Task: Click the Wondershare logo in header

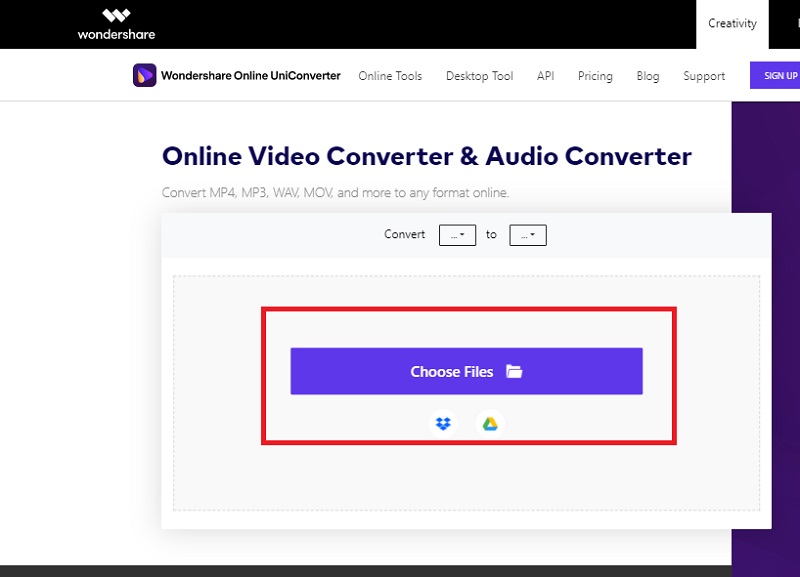Action: (x=116, y=24)
